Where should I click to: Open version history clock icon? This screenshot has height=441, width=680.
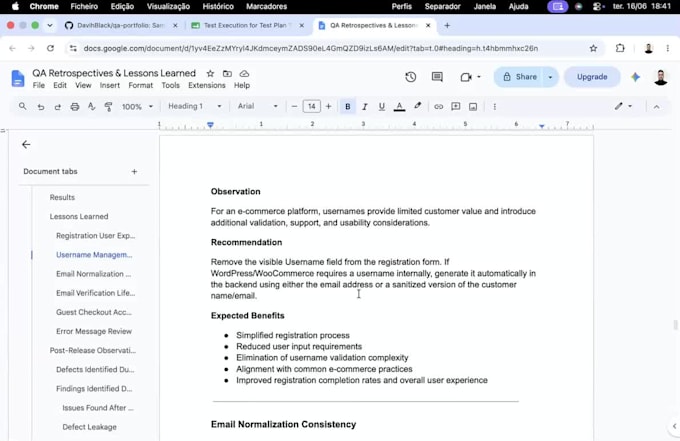tap(411, 77)
